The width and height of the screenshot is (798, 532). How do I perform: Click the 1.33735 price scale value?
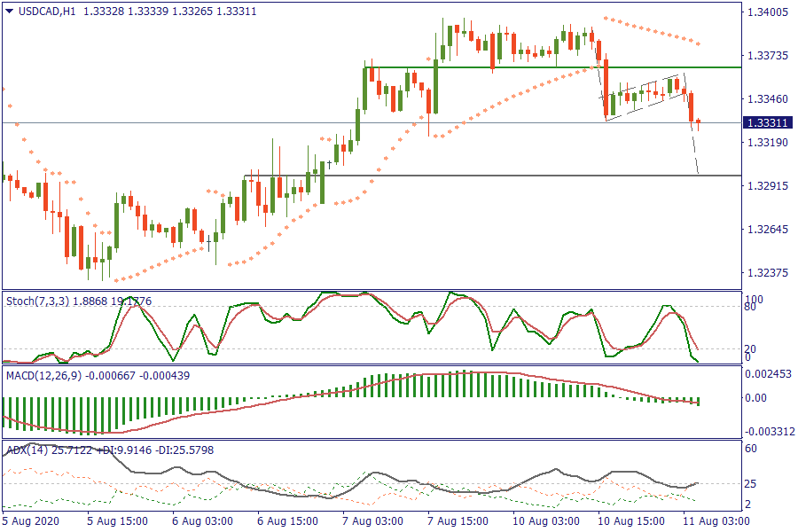[x=768, y=56]
